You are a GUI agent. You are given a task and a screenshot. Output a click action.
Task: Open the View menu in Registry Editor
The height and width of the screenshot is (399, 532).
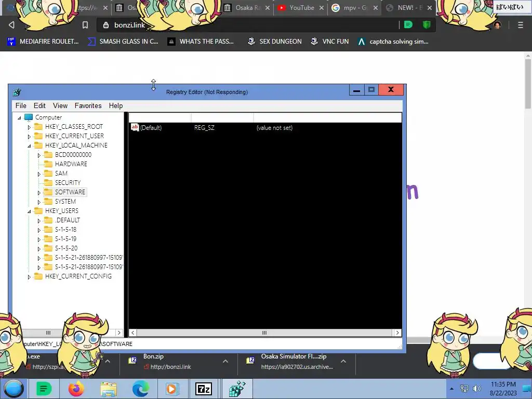(60, 106)
